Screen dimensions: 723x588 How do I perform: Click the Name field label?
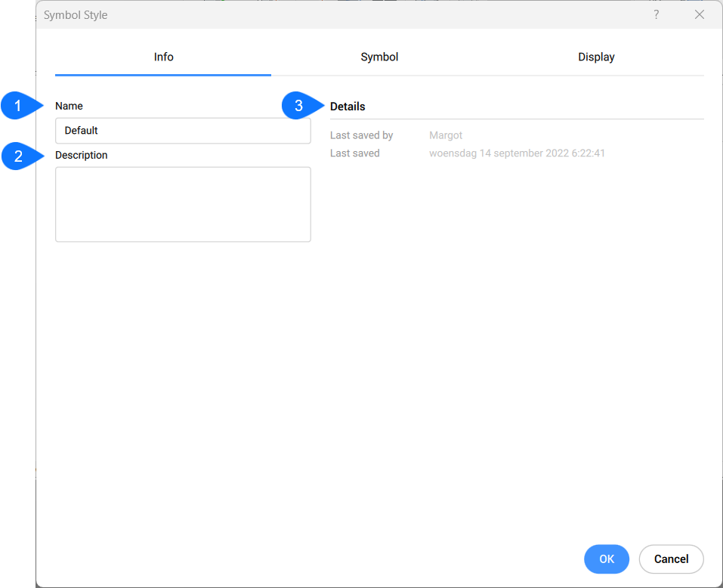[69, 107]
